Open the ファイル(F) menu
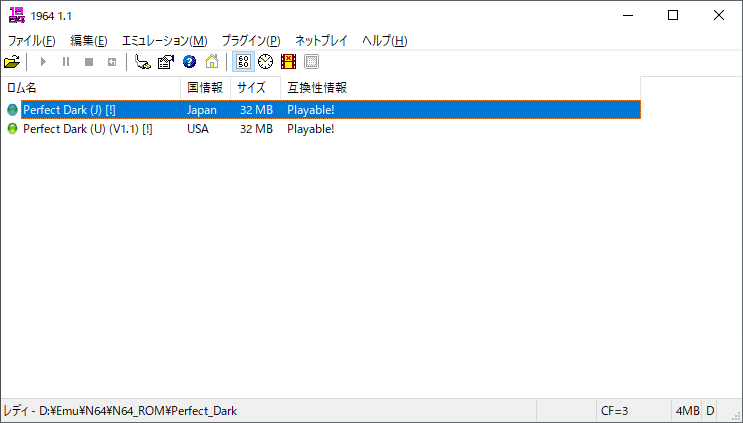743x423 pixels. (31, 41)
